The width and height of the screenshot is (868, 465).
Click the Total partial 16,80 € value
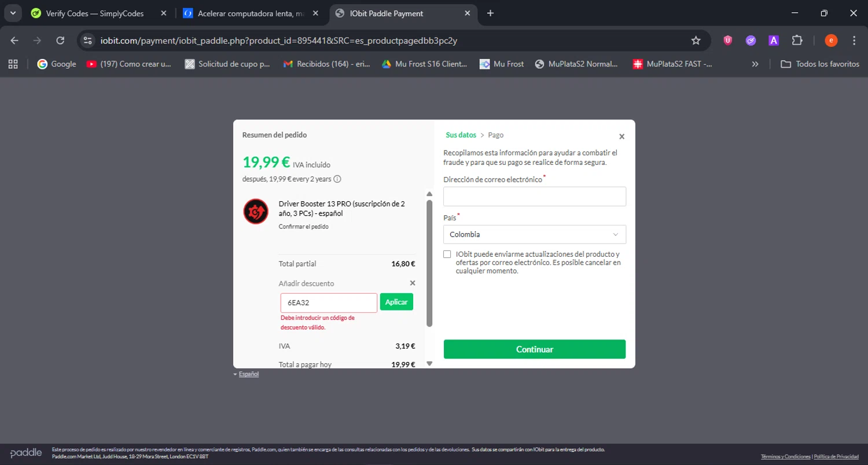pos(403,264)
